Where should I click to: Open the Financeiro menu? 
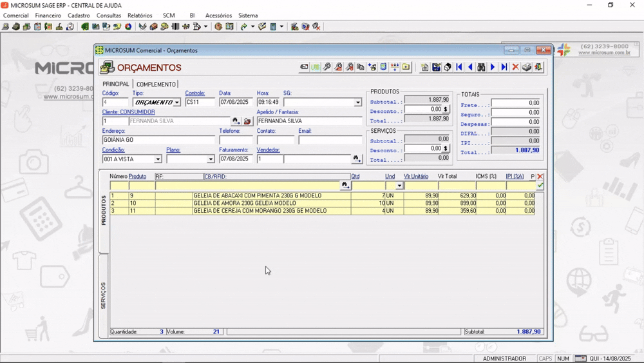[x=48, y=15]
